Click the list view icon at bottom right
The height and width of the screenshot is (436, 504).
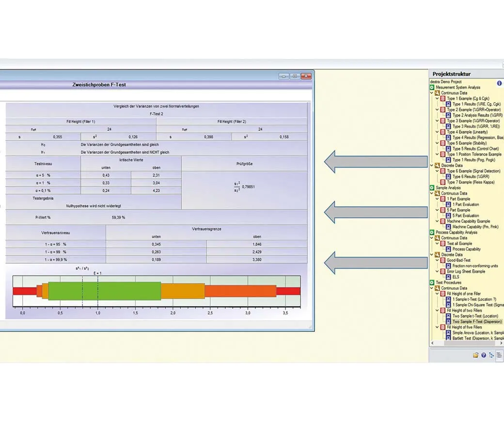tap(499, 355)
